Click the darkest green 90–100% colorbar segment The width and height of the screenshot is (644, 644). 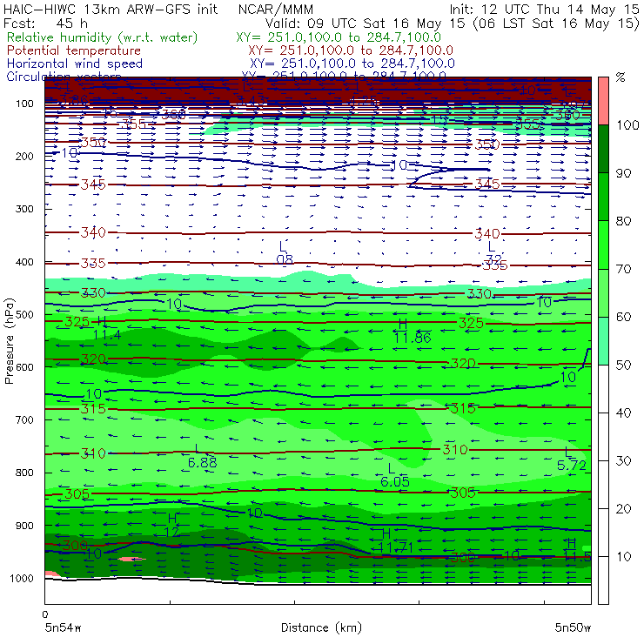pos(603,149)
